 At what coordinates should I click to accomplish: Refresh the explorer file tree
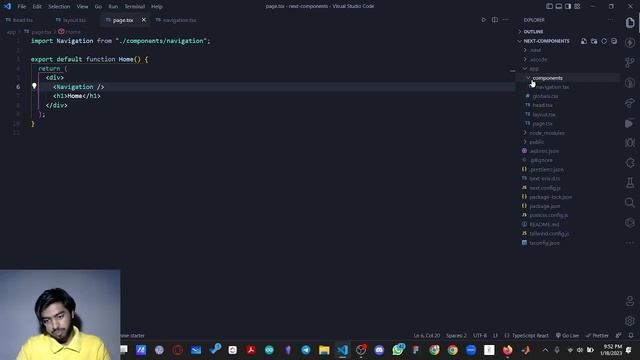pyautogui.click(x=604, y=41)
